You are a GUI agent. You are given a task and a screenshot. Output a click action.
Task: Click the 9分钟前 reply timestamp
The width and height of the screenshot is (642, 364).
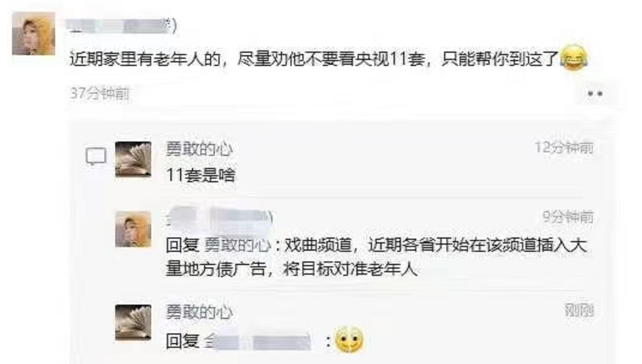click(x=568, y=216)
